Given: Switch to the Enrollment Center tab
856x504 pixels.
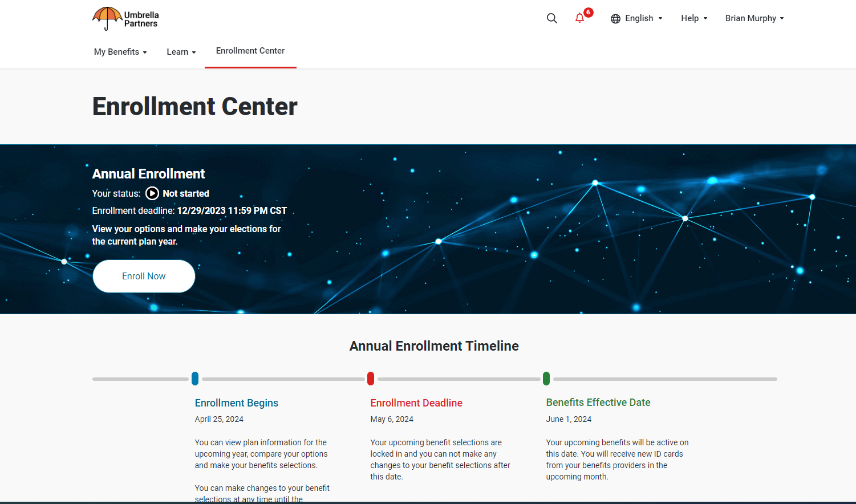Looking at the screenshot, I should [250, 50].
